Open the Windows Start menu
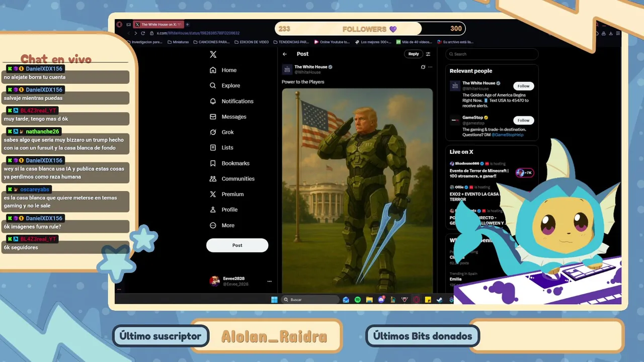Screen dimensions: 644x362 coord(274,300)
